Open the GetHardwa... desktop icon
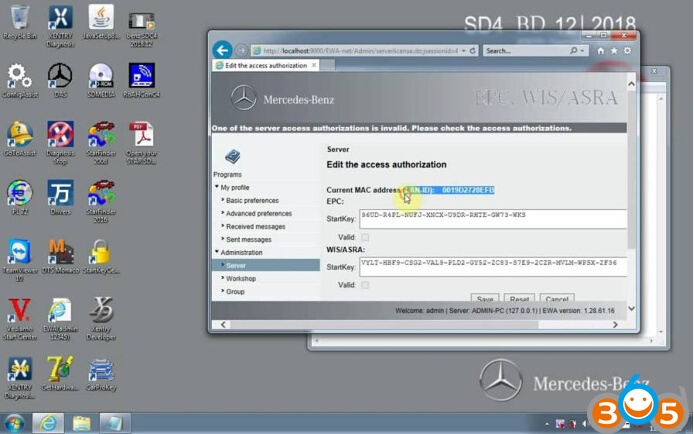Viewport: 694px width, 434px height. (60, 373)
